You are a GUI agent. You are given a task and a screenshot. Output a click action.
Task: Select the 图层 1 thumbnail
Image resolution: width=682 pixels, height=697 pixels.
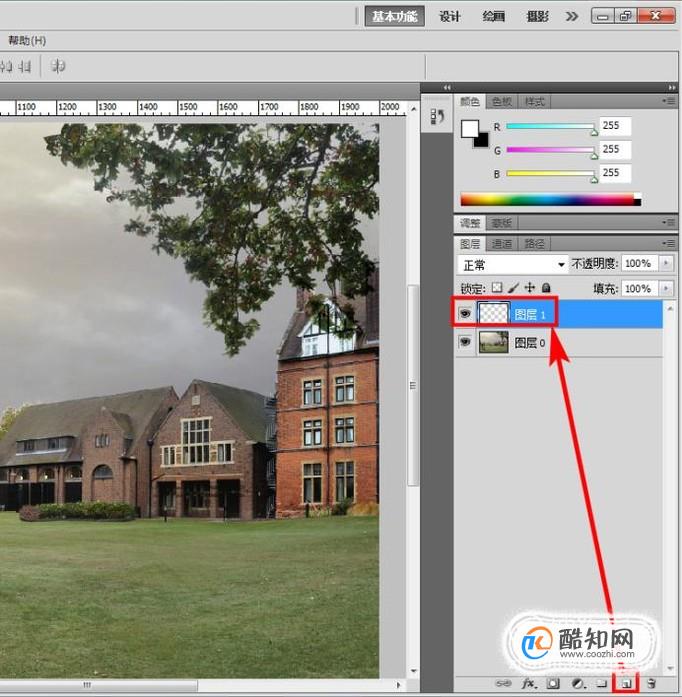[x=493, y=313]
